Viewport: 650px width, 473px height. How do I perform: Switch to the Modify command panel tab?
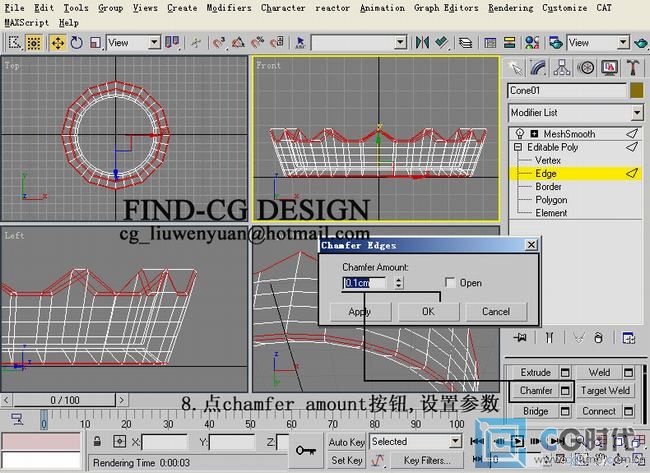pyautogui.click(x=538, y=68)
